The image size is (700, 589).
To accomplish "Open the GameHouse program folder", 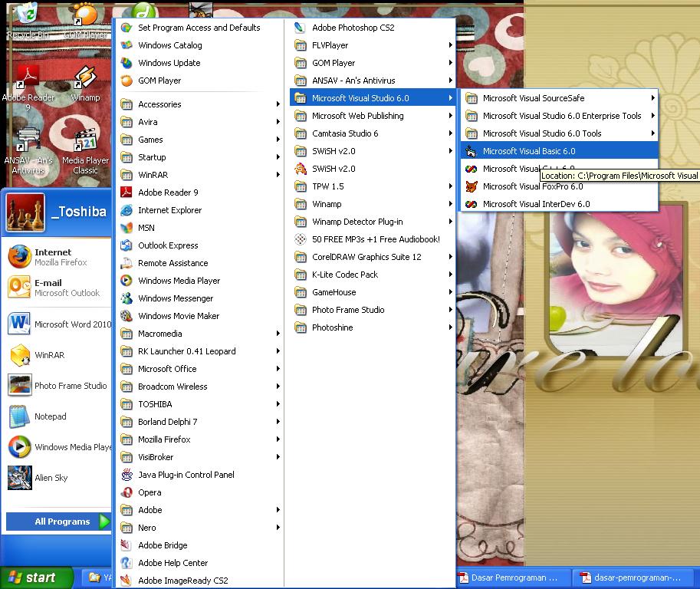I will (373, 292).
